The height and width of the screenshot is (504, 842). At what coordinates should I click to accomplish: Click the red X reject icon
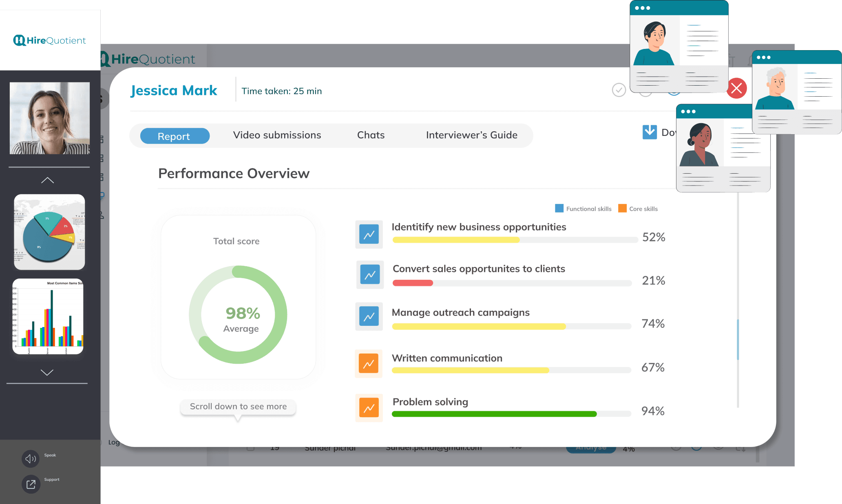tap(736, 88)
